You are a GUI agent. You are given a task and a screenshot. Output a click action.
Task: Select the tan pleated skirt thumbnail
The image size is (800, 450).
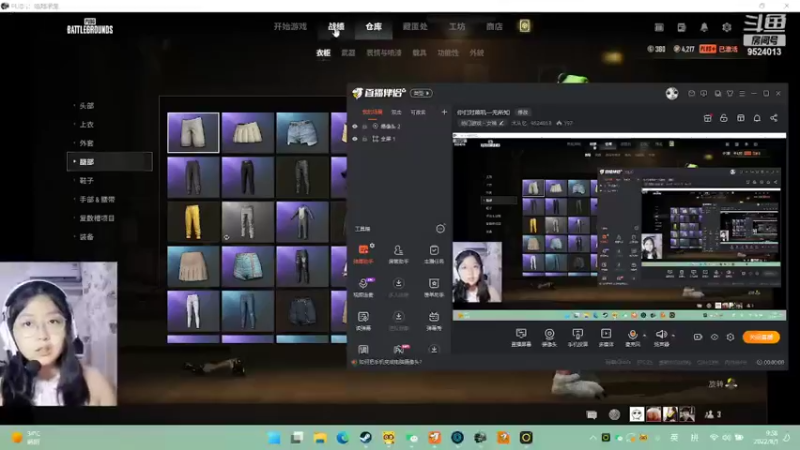pyautogui.click(x=193, y=266)
